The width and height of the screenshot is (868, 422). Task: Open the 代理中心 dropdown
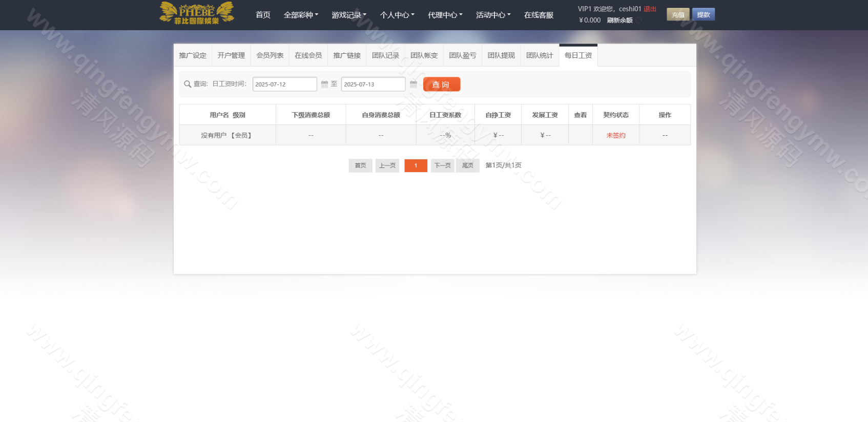click(x=445, y=15)
